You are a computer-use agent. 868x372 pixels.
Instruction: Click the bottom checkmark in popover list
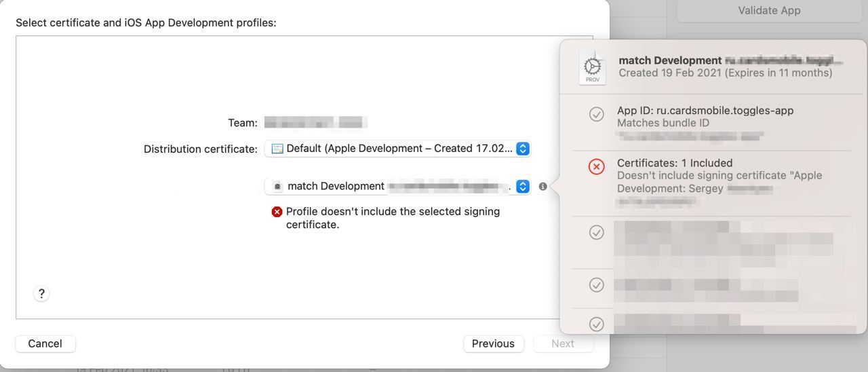click(x=596, y=324)
